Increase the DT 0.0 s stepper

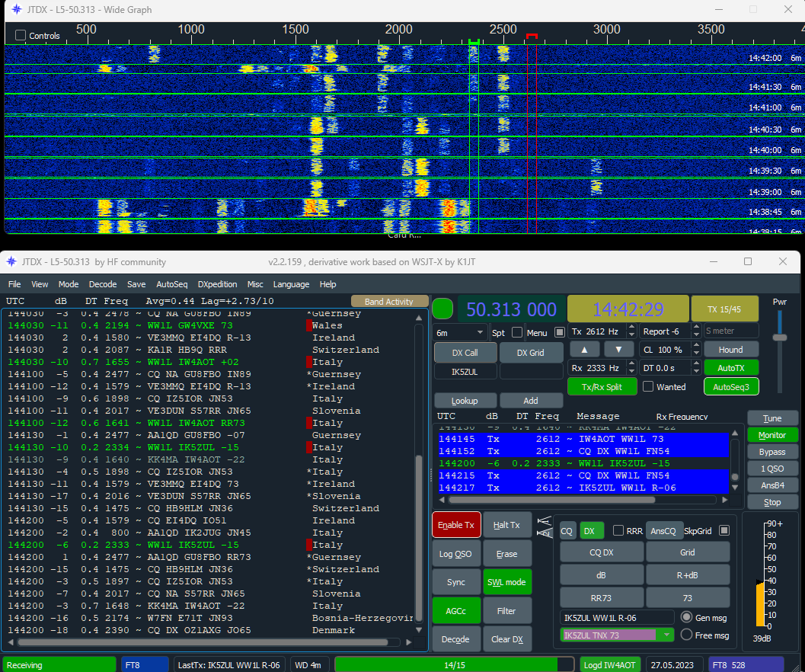(x=696, y=363)
